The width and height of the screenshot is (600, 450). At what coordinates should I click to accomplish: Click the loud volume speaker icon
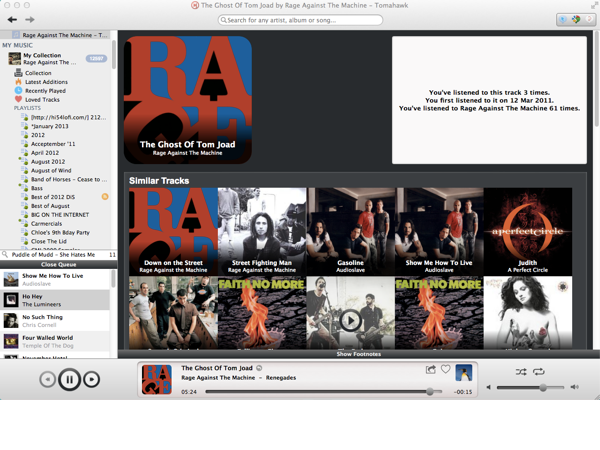574,387
